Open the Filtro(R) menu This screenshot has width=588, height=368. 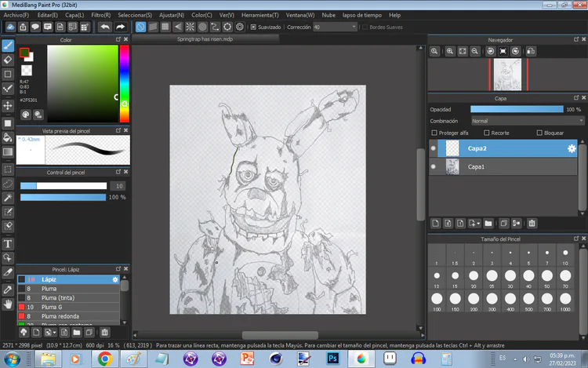click(x=100, y=15)
